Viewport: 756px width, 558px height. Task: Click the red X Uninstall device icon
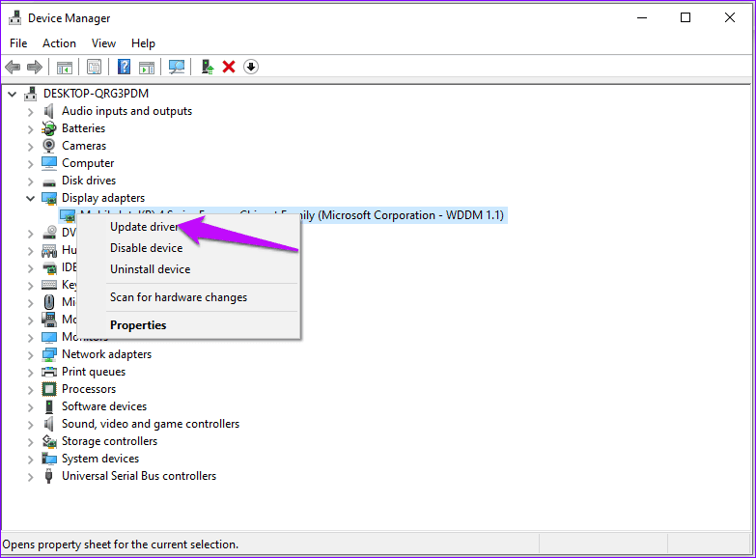(229, 67)
